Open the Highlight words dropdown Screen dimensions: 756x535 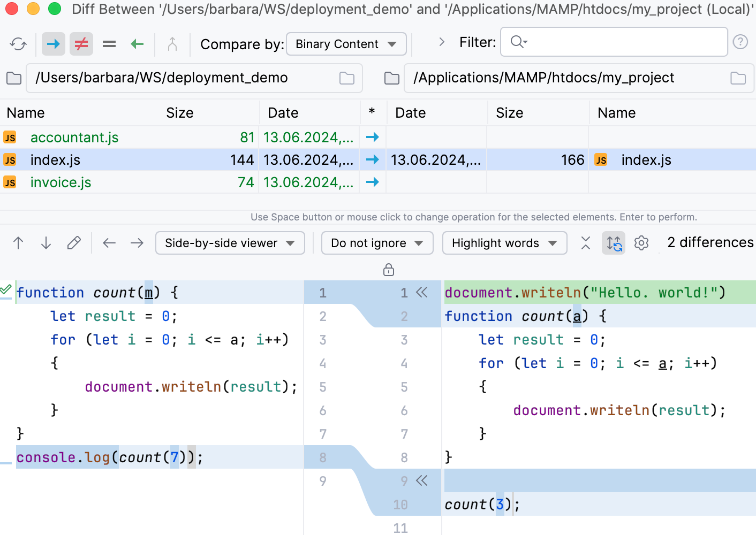coord(504,243)
